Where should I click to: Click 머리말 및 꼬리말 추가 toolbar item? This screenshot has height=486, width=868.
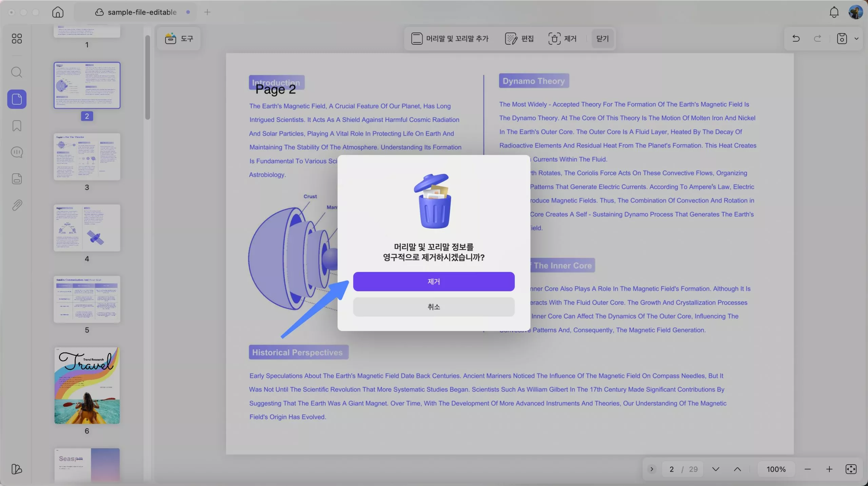(450, 39)
